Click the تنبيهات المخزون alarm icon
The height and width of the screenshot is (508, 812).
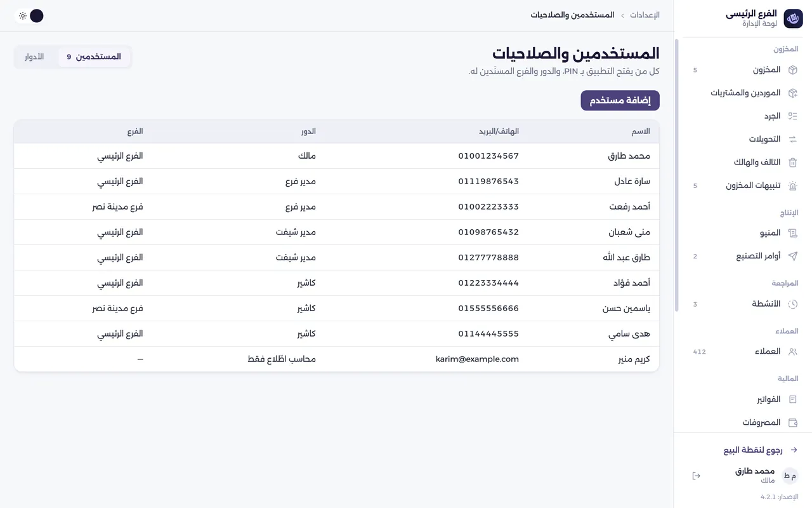(792, 185)
